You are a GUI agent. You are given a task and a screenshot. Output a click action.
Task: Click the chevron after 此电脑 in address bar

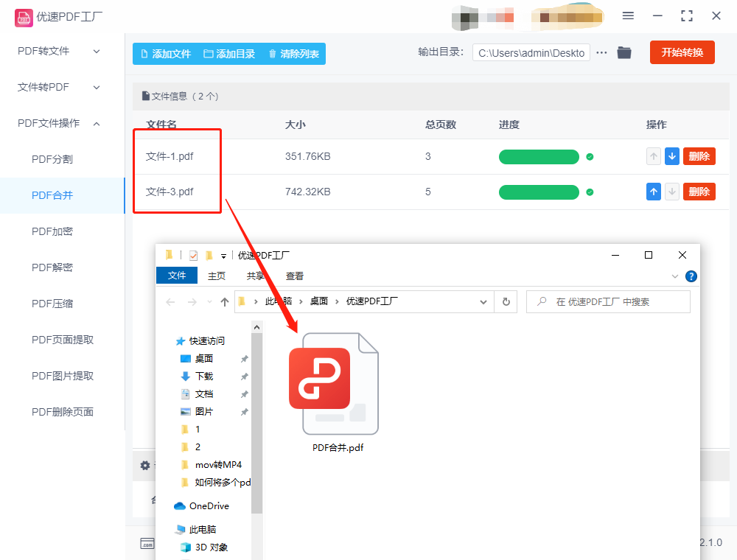click(x=301, y=301)
